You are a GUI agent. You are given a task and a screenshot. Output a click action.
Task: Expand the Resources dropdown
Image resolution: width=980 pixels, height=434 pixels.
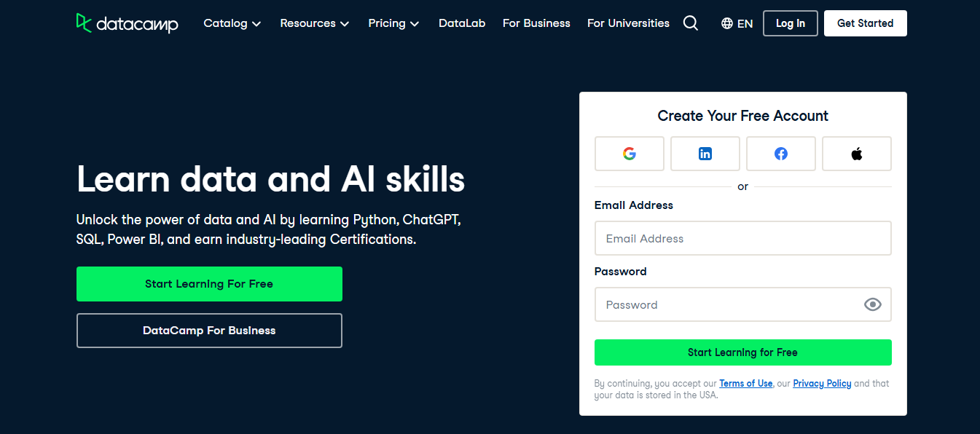pyautogui.click(x=314, y=23)
